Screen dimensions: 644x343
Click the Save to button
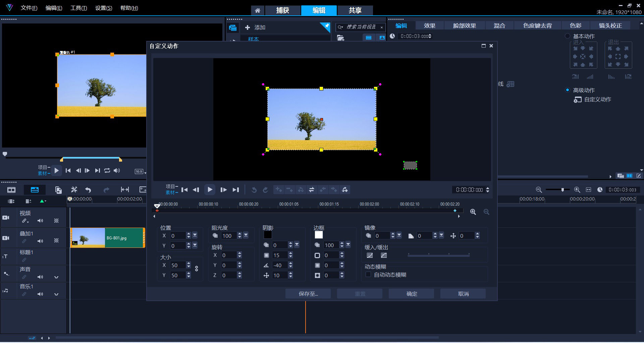308,294
